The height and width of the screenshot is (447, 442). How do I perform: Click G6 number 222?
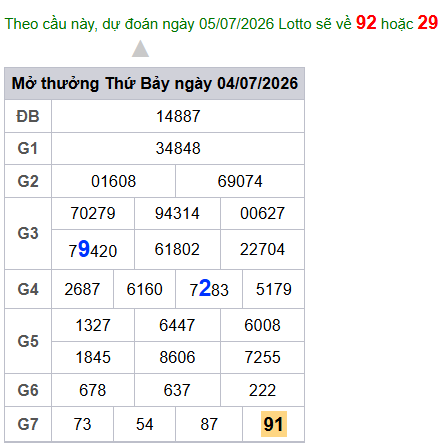263,390
